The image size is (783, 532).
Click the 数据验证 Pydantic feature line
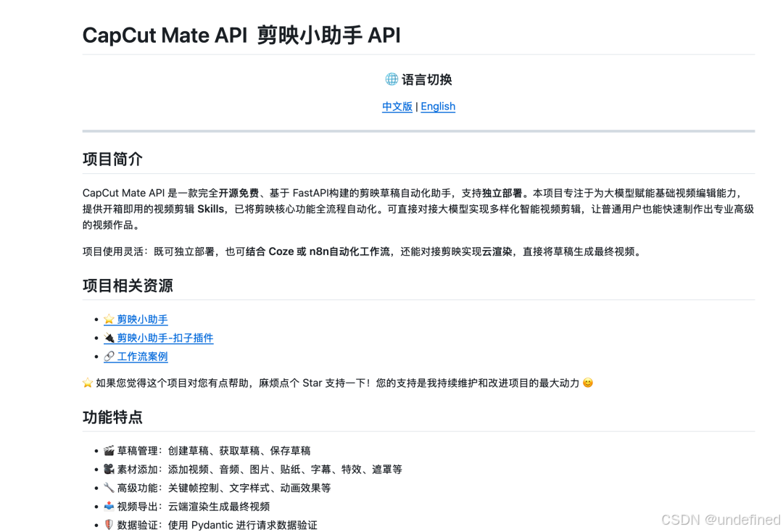click(210, 525)
